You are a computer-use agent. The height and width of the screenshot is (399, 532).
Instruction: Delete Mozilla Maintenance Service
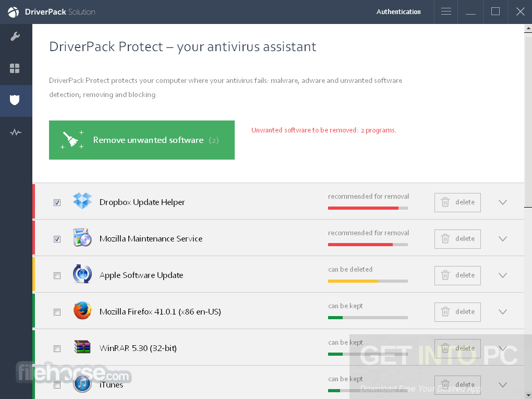(x=457, y=239)
